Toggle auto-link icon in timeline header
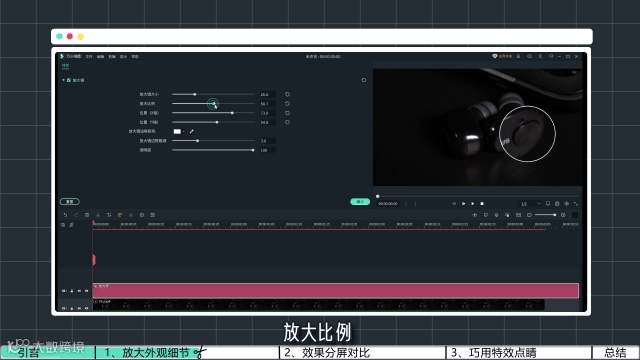 [71, 225]
